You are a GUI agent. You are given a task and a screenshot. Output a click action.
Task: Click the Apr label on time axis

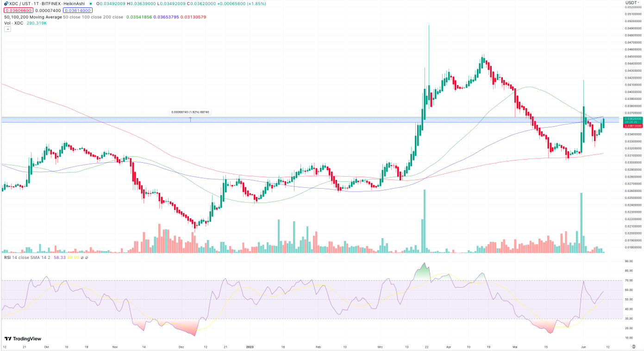[x=448, y=346]
